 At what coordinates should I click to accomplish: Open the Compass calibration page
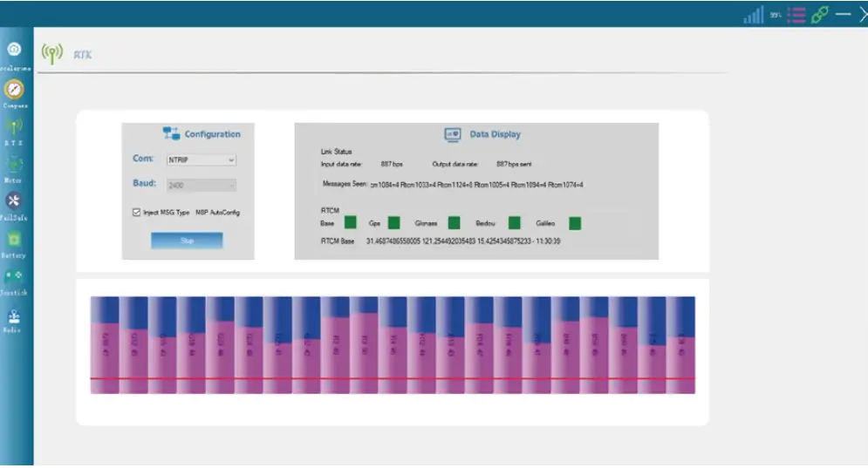click(14, 89)
